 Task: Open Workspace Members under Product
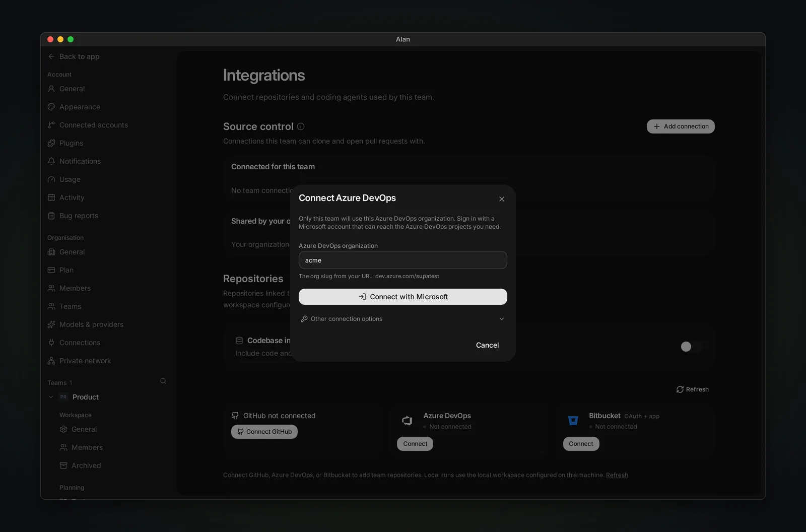81,447
